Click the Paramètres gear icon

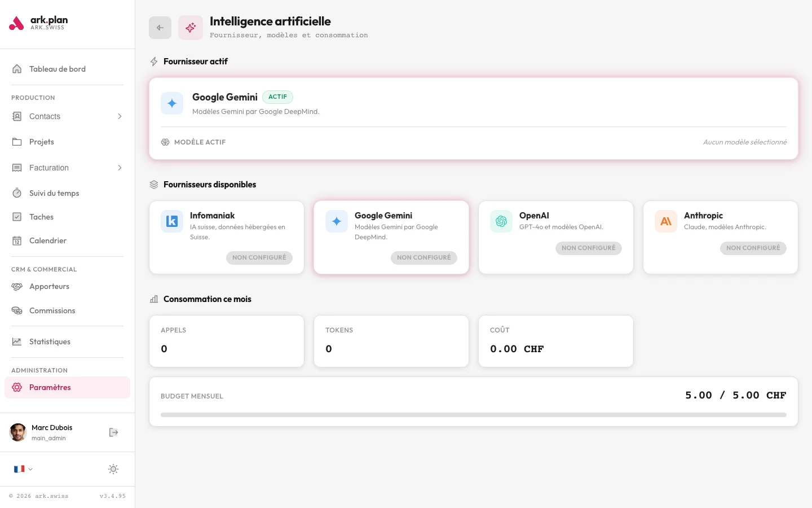coord(17,387)
